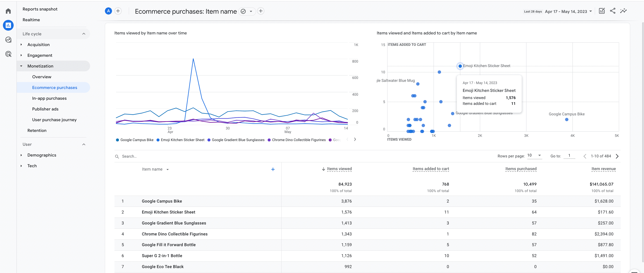The width and height of the screenshot is (644, 273).
Task: Click the share report icon in toolbar
Action: (612, 11)
